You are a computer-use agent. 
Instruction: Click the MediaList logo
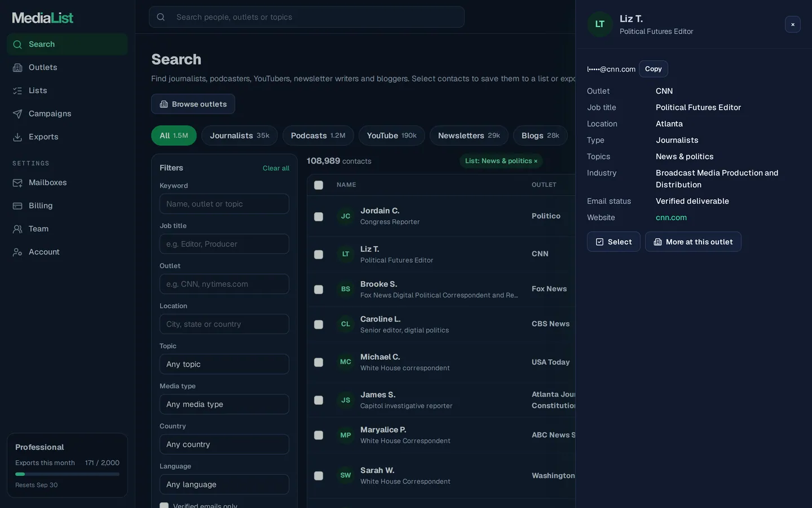point(43,18)
